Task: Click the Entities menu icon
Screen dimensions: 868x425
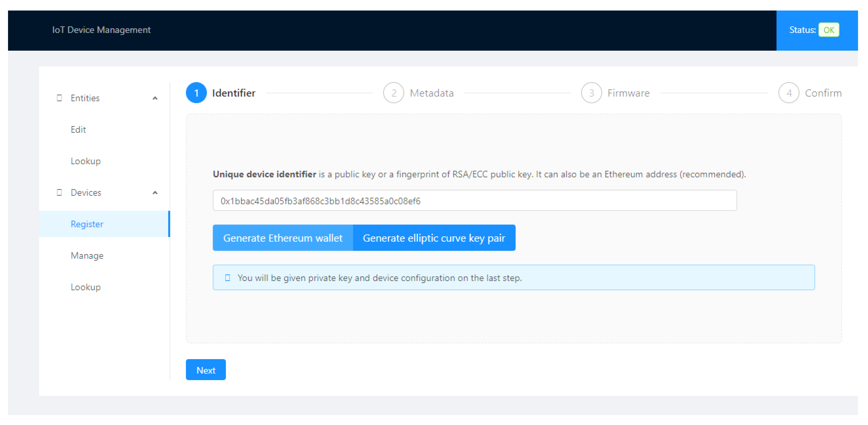Action: pyautogui.click(x=59, y=98)
